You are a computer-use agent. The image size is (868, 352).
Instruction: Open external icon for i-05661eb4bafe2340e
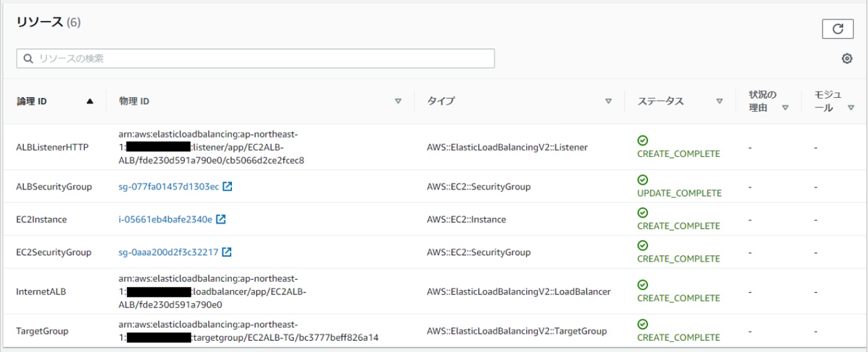(221, 219)
